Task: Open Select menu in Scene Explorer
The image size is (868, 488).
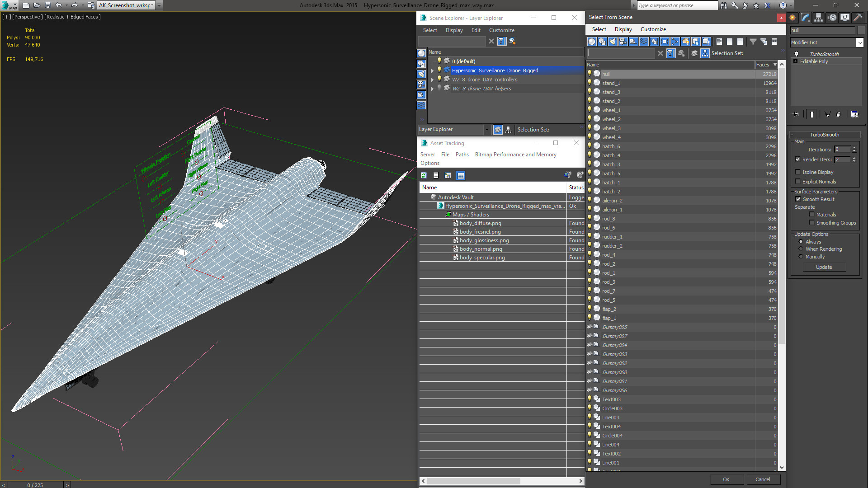Action: coord(430,30)
